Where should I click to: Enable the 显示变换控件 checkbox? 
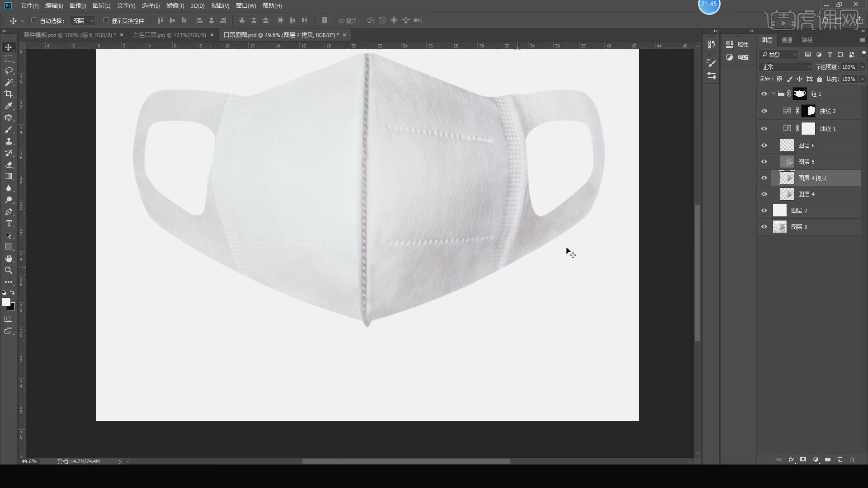point(106,20)
